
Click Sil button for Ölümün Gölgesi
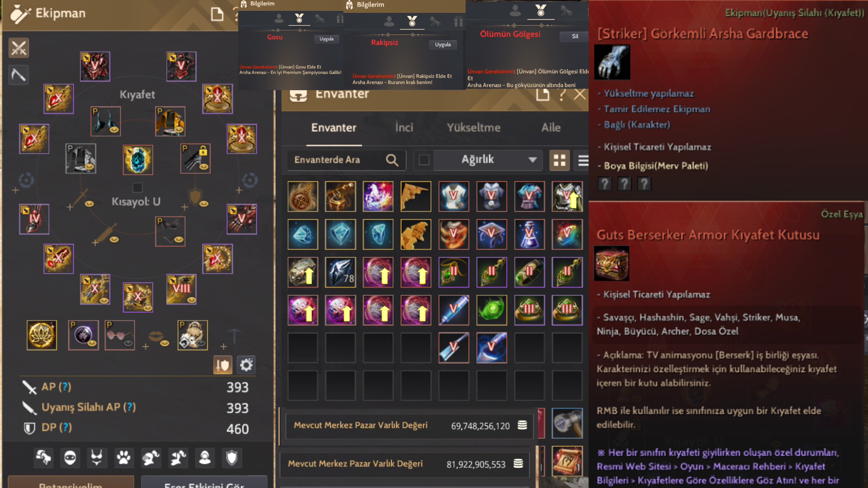pos(575,36)
